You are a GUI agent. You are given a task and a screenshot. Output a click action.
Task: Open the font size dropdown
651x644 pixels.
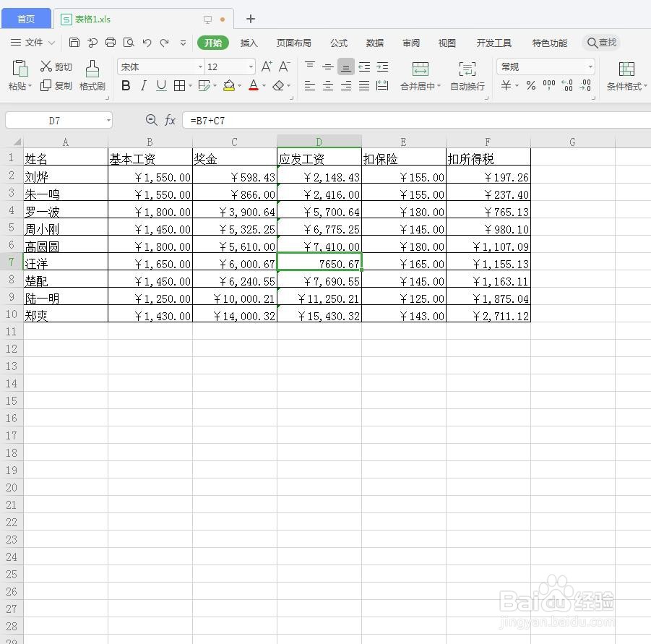[x=251, y=66]
